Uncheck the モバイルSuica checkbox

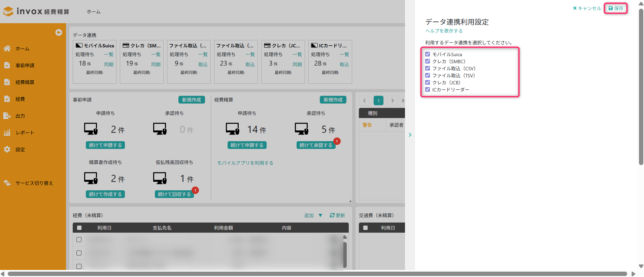428,54
